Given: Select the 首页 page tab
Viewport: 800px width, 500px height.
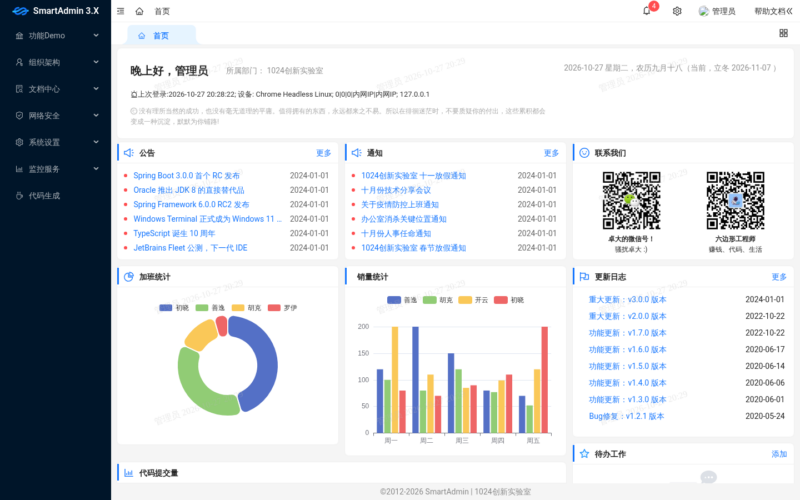Looking at the screenshot, I should 161,35.
